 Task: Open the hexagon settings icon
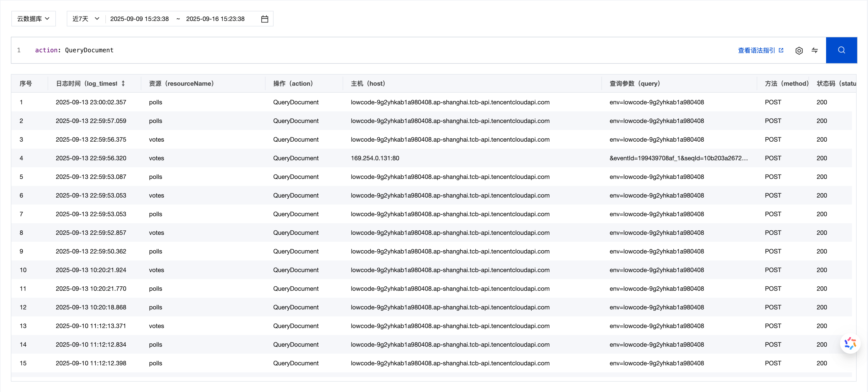click(x=799, y=50)
